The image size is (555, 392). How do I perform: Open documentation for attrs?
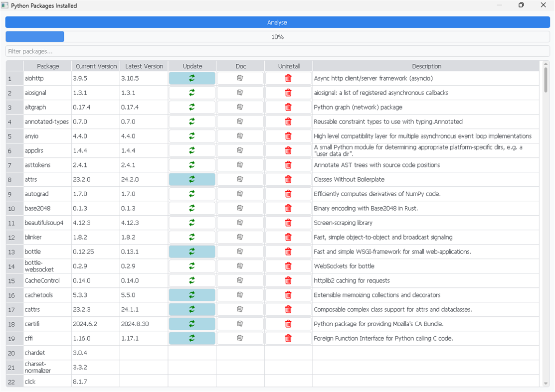tap(240, 179)
